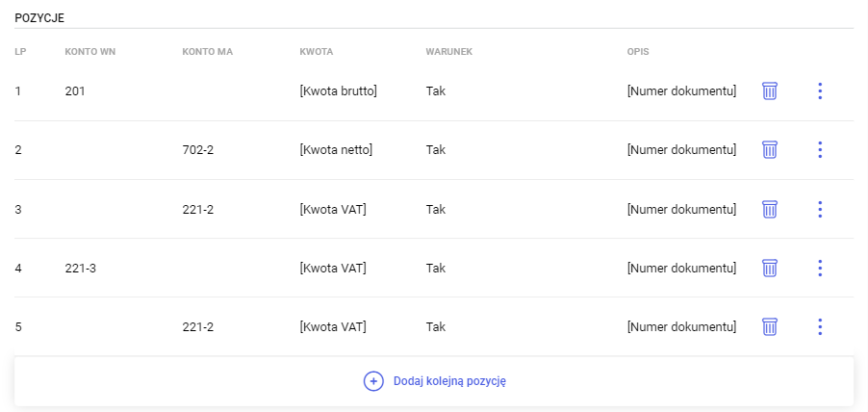Image resolution: width=868 pixels, height=412 pixels.
Task: Remove the 221-3 position via trash icon
Action: click(x=769, y=268)
